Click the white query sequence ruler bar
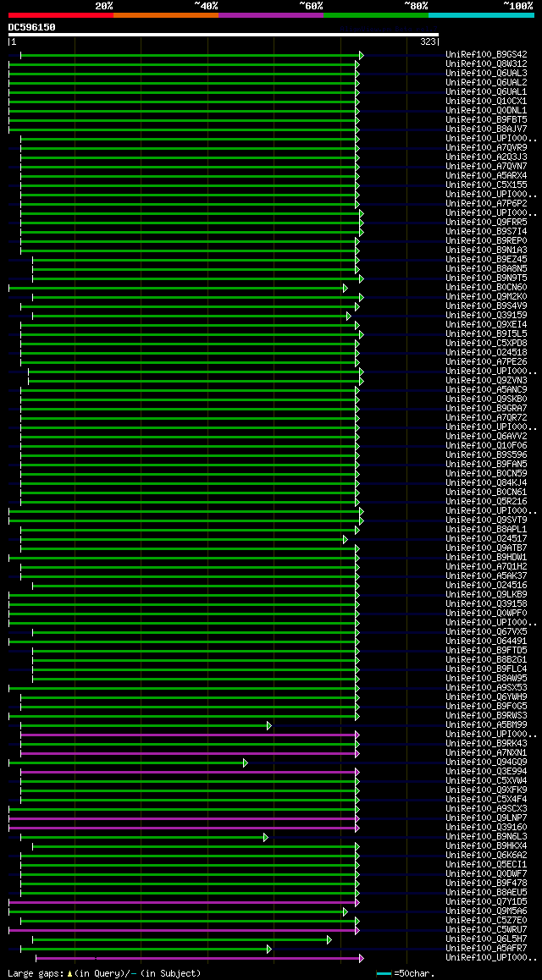 [x=224, y=35]
